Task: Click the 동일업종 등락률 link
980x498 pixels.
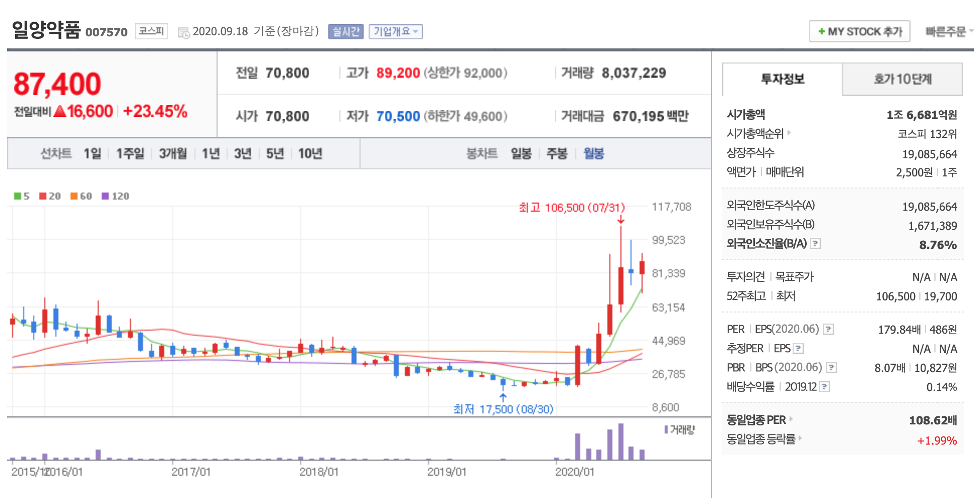Action: point(760,439)
